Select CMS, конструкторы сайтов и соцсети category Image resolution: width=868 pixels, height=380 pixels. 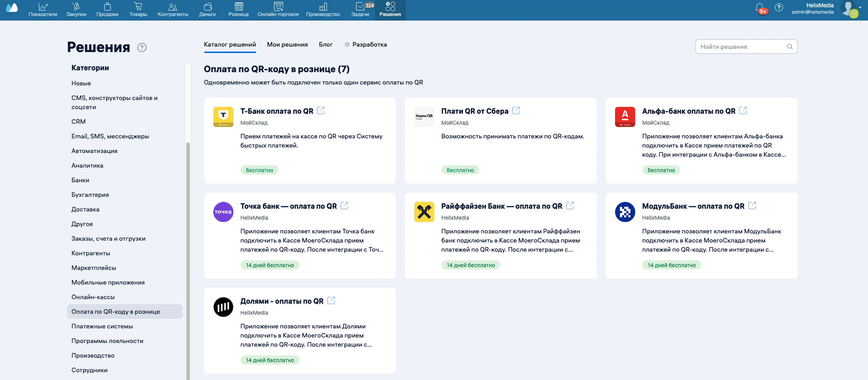pos(115,102)
